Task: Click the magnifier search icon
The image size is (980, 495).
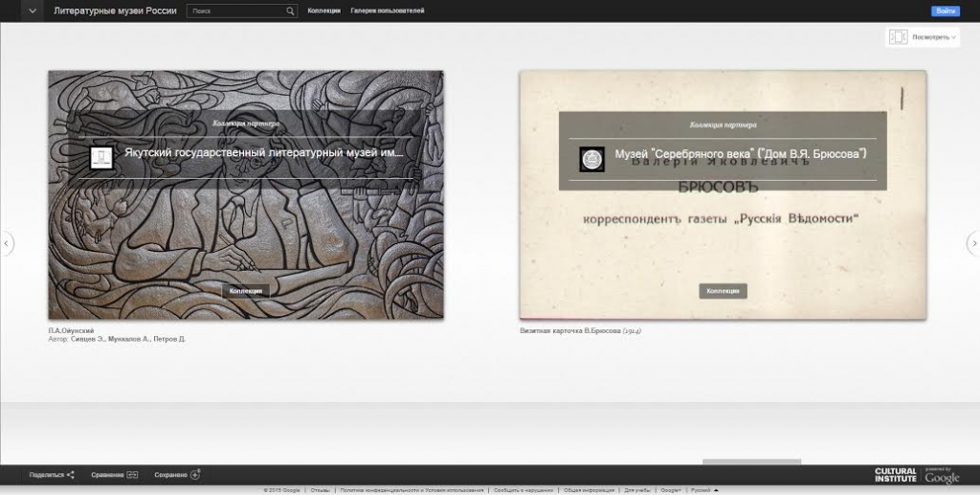Action: pyautogui.click(x=291, y=11)
